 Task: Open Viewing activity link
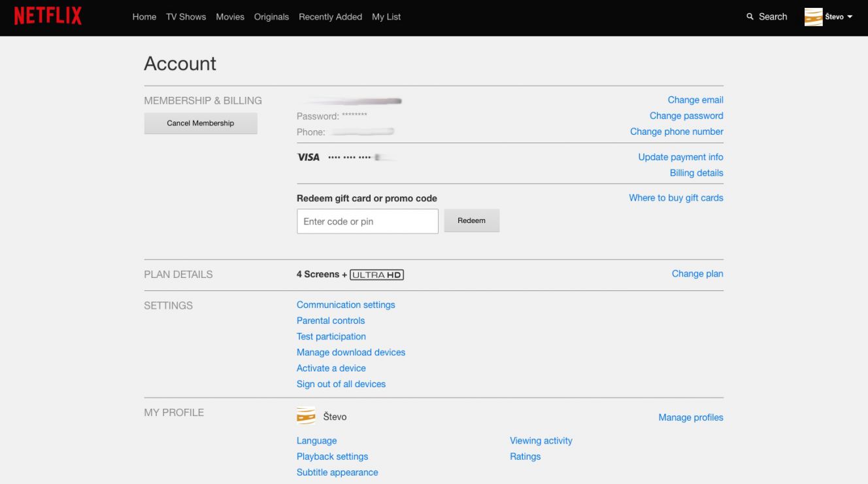(541, 441)
